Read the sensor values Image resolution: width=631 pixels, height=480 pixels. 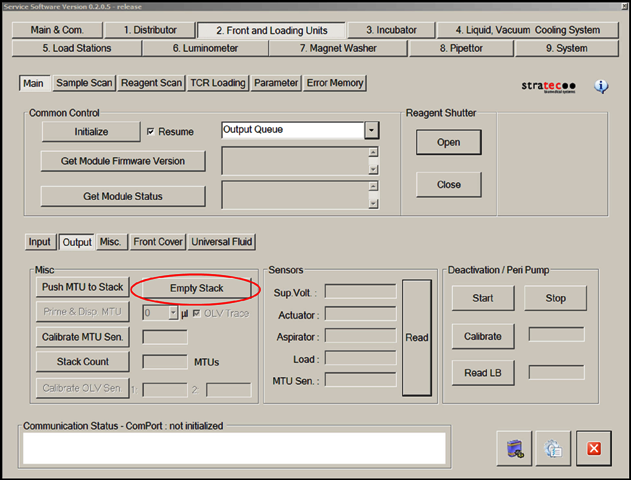tap(417, 337)
